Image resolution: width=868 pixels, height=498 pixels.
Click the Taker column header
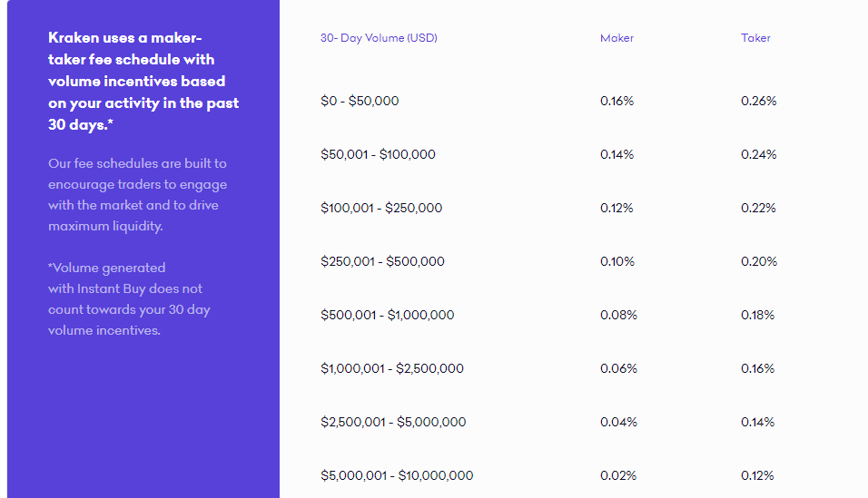[755, 38]
